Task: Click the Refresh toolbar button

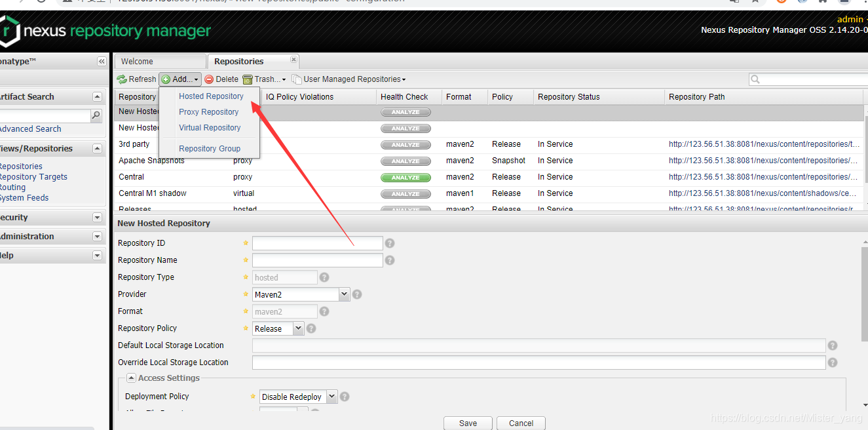Action: pos(137,79)
